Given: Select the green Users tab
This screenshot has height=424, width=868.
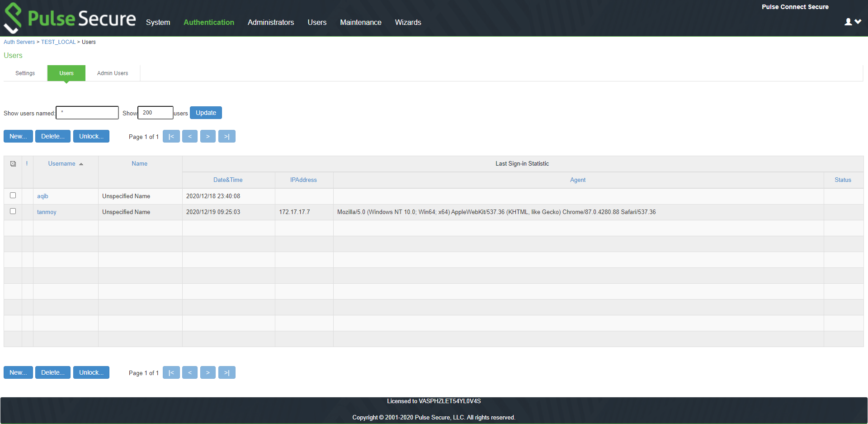Looking at the screenshot, I should tap(66, 73).
